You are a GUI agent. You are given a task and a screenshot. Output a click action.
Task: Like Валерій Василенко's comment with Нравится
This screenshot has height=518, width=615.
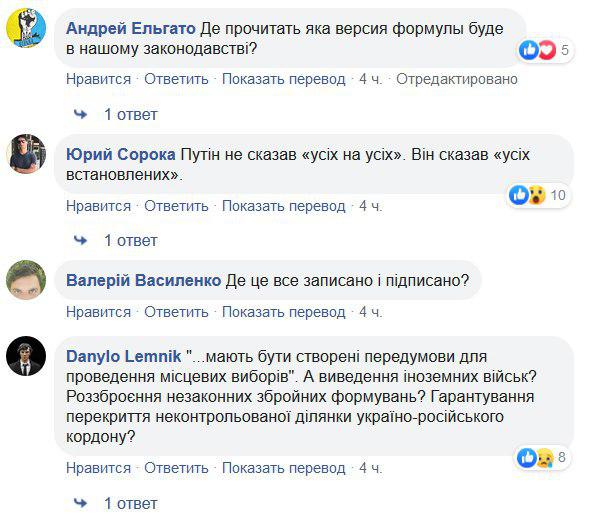click(99, 312)
